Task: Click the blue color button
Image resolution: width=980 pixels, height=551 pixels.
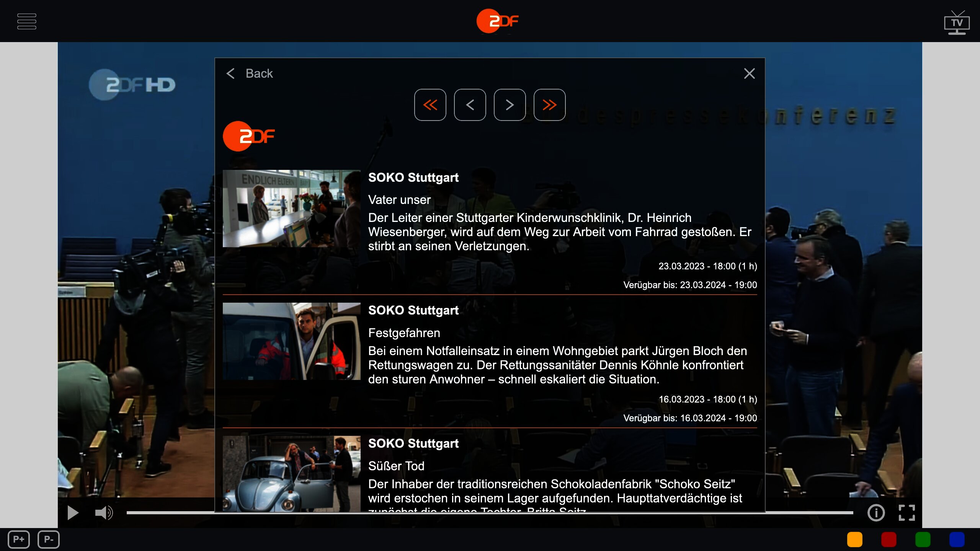Action: click(x=957, y=540)
